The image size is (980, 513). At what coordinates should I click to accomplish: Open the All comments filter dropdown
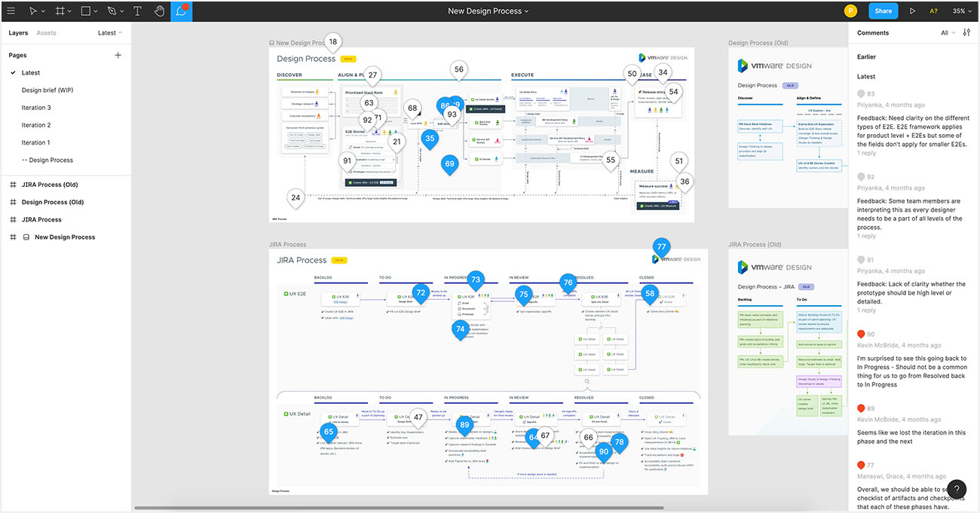click(x=948, y=32)
